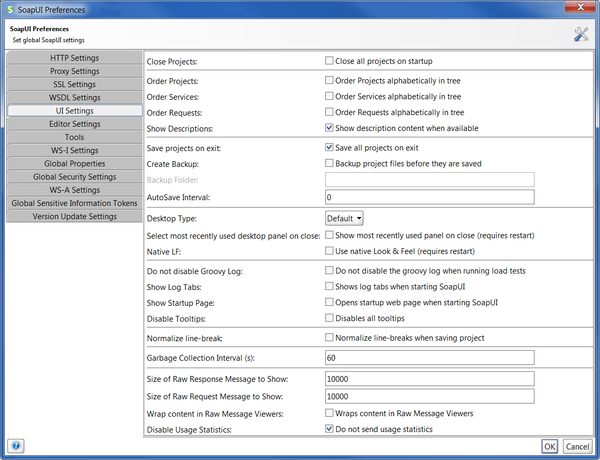The height and width of the screenshot is (460, 600).
Task: Switch to Proxy Settings tab
Action: pos(75,72)
